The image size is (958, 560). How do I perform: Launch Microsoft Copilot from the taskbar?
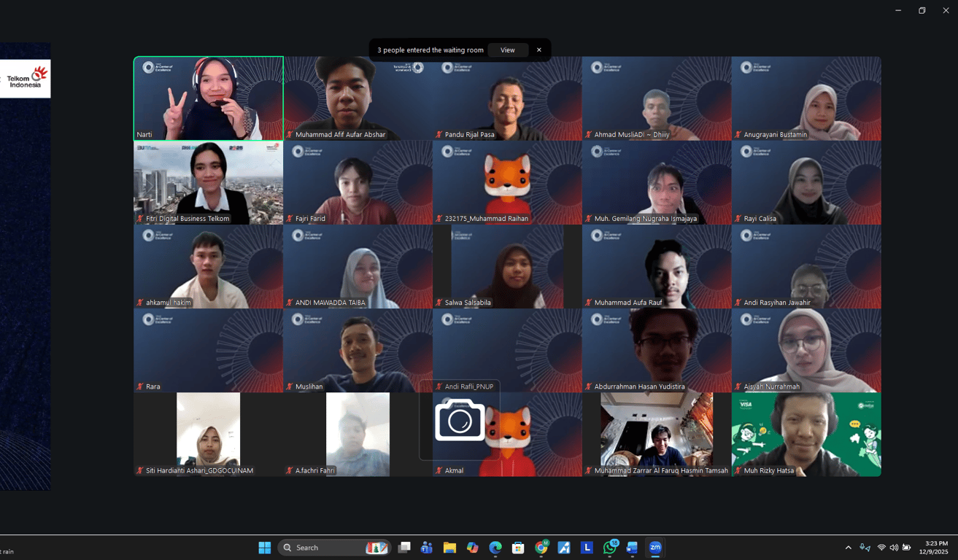pyautogui.click(x=473, y=548)
